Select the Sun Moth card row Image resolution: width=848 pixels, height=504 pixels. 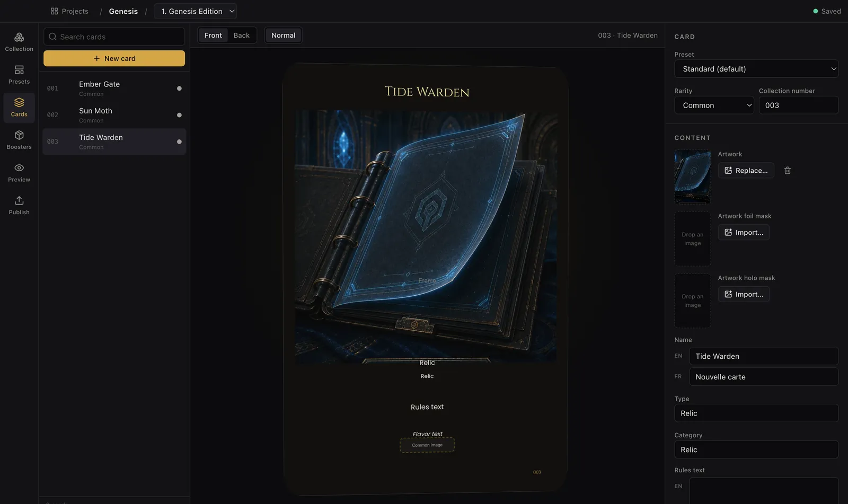pos(114,115)
